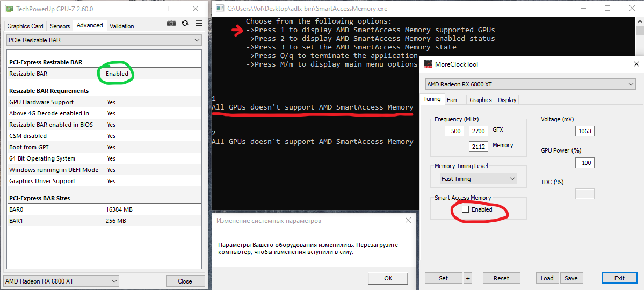This screenshot has height=290, width=644.
Task: Close the Russian system settings dialog
Action: pyautogui.click(x=408, y=221)
